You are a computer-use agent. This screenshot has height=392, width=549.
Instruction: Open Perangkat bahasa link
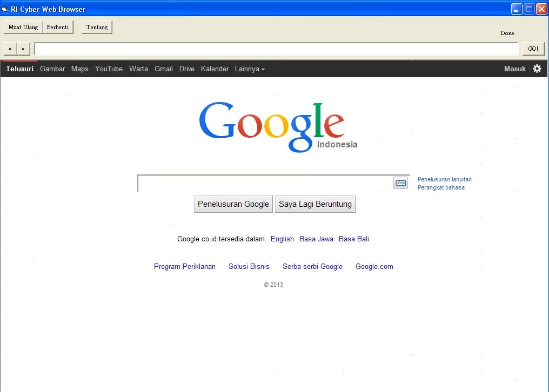441,187
